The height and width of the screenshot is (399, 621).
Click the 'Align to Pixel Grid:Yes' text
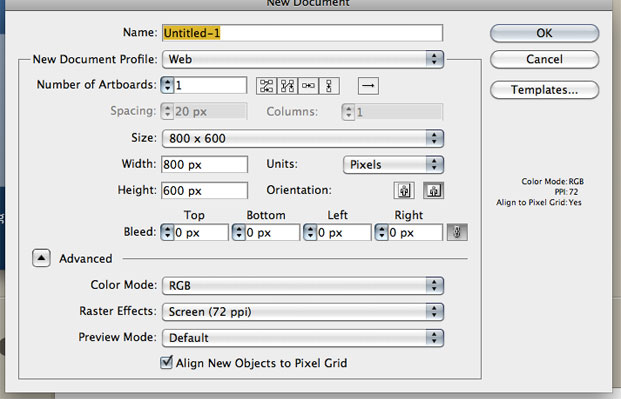tap(539, 202)
